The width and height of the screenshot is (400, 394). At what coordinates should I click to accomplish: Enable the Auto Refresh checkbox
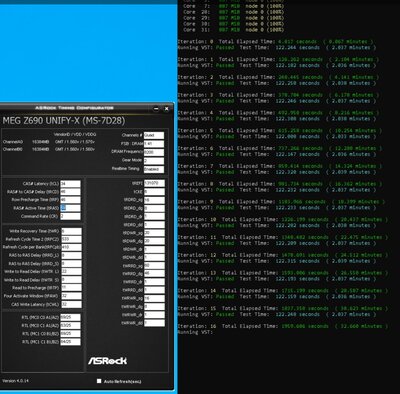(x=99, y=381)
